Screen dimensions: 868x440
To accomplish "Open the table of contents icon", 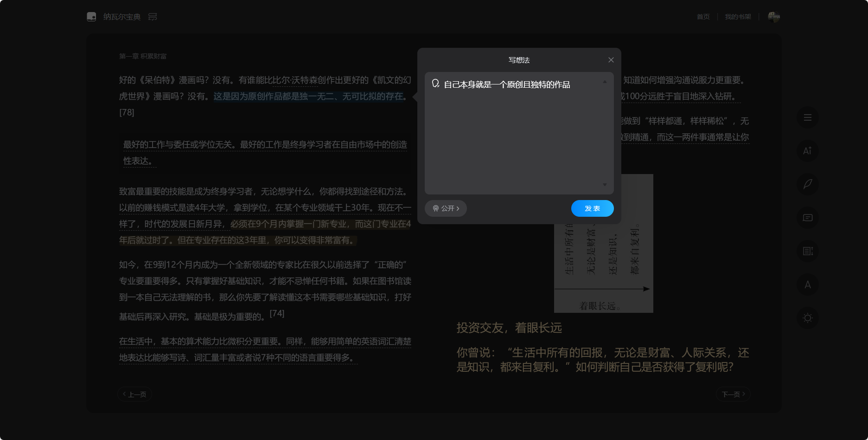I will point(807,117).
